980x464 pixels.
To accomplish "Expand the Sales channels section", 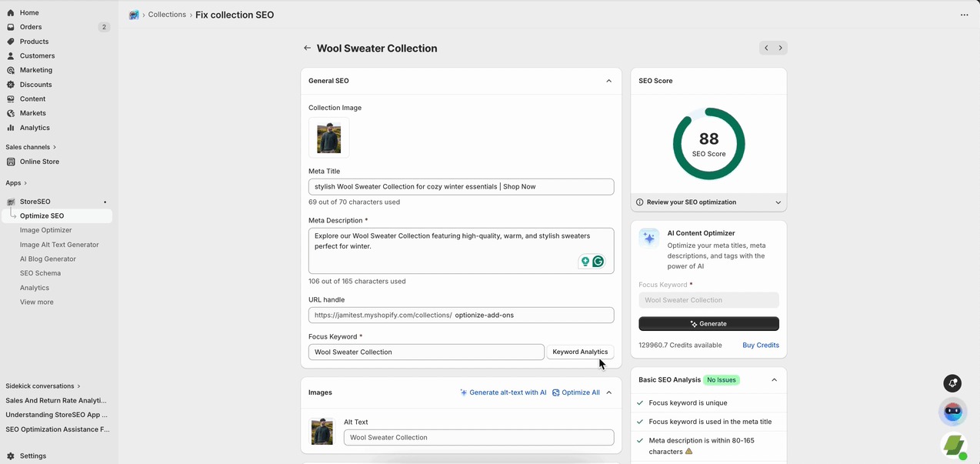I will [x=31, y=146].
